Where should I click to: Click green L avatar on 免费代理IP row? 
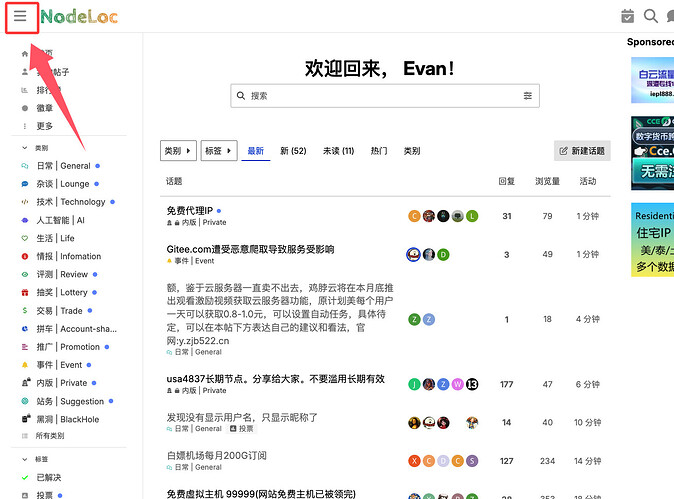click(472, 216)
